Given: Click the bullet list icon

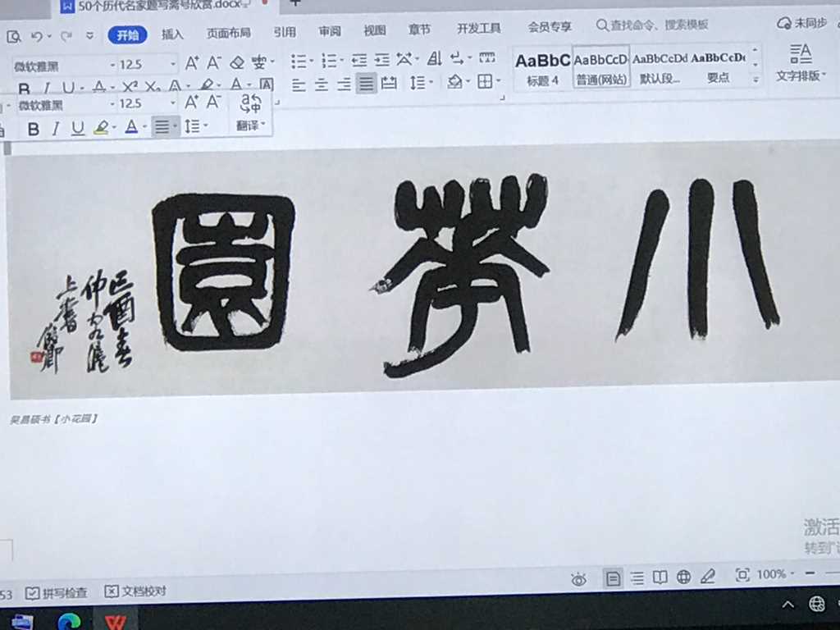Looking at the screenshot, I should 299,61.
